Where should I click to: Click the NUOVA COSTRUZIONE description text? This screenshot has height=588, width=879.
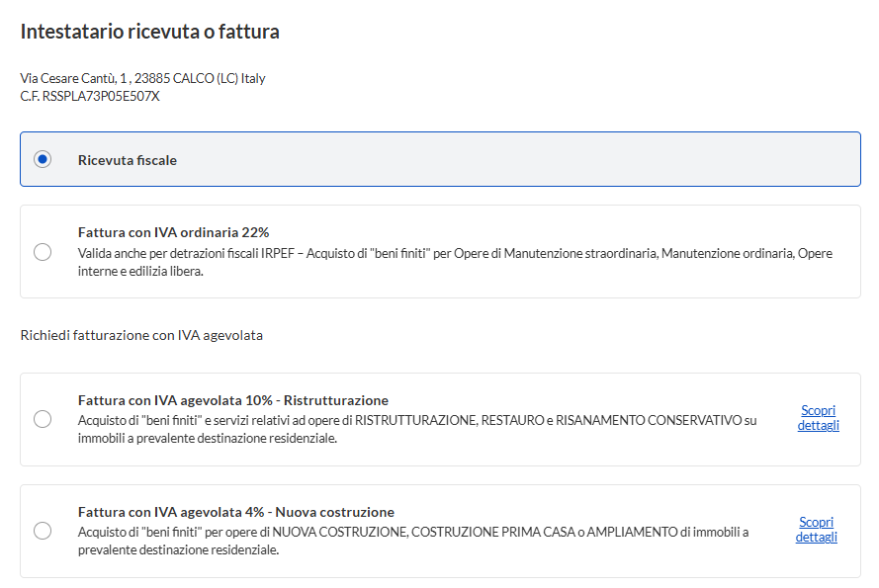pos(413,541)
